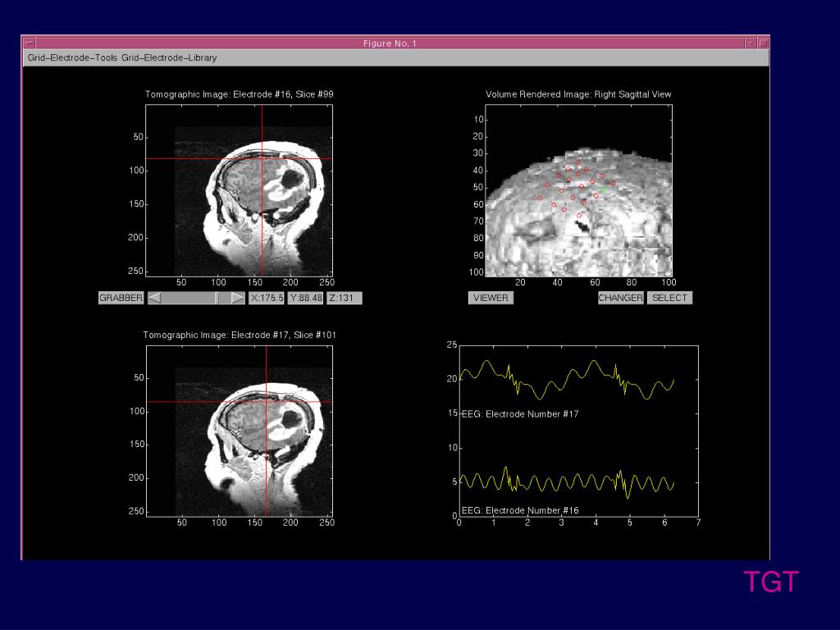840x630 pixels.
Task: Click the SELECT button
Action: (669, 298)
